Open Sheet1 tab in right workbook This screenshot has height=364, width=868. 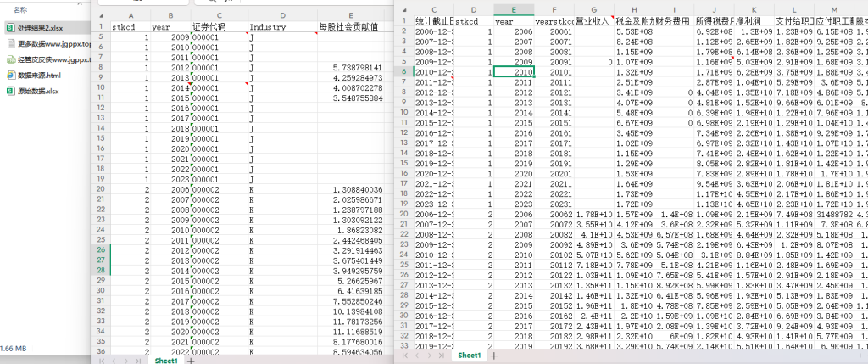[470, 356]
